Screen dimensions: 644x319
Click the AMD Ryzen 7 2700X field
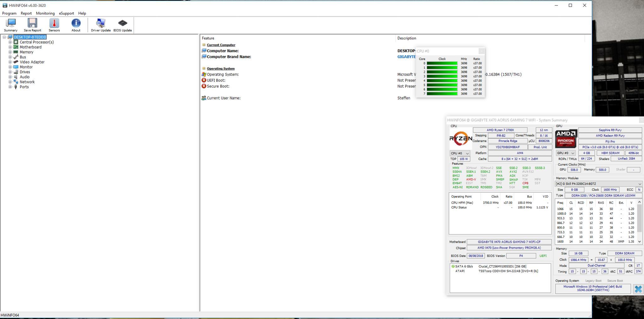click(x=500, y=130)
